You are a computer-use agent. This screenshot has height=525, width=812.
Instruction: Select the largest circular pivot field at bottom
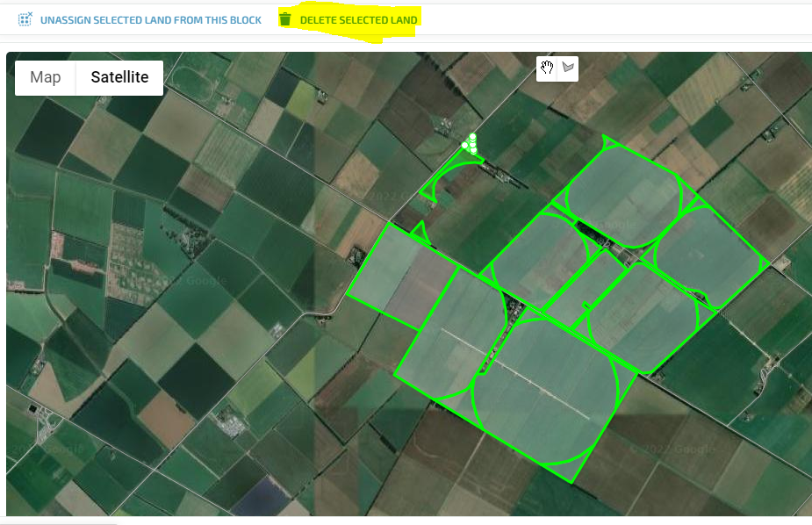coord(544,386)
